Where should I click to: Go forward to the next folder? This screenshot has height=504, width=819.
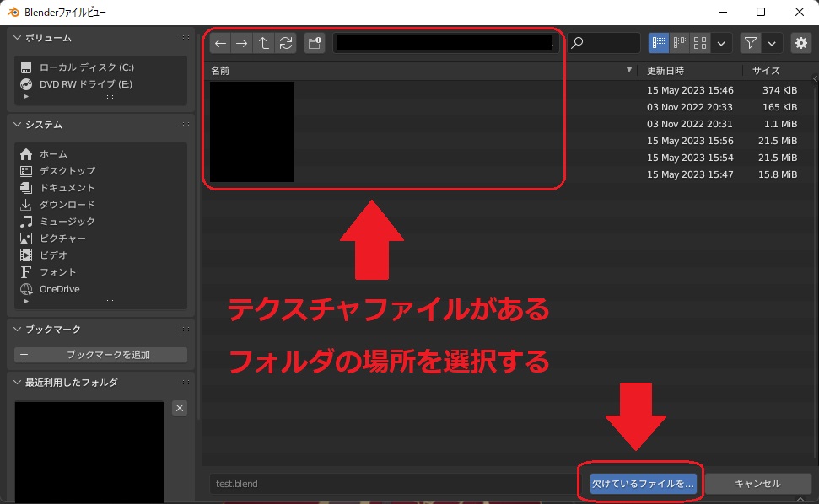(242, 43)
